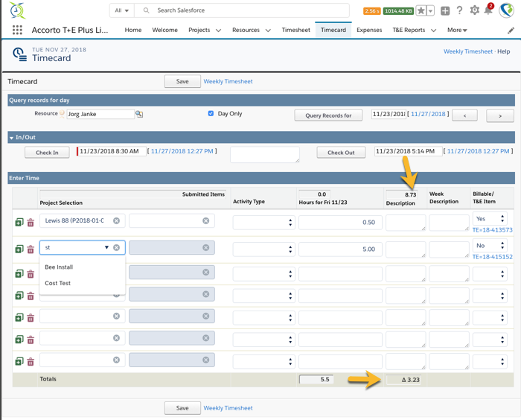Open the Expenses tab
The image size is (521, 420).
coord(369,30)
